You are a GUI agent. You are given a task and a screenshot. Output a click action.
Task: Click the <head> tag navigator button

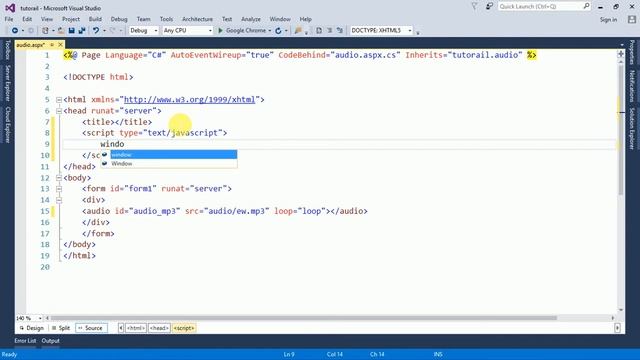(x=159, y=328)
